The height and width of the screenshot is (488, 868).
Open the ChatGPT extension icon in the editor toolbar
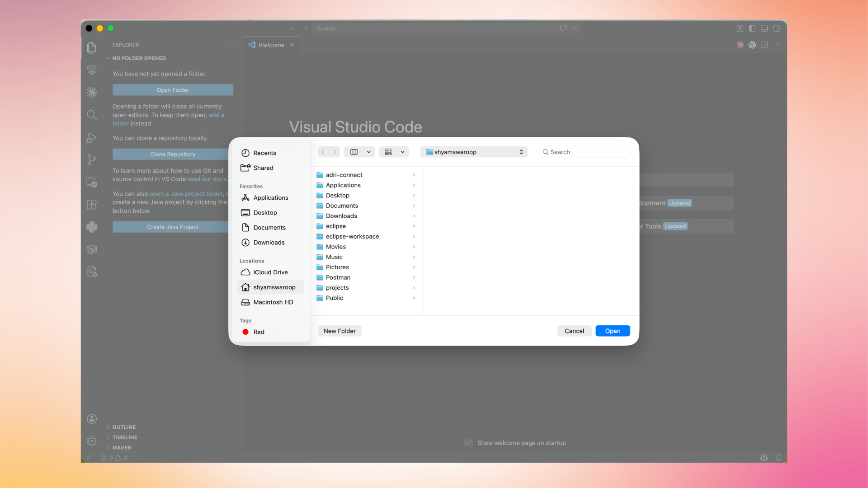coord(752,45)
